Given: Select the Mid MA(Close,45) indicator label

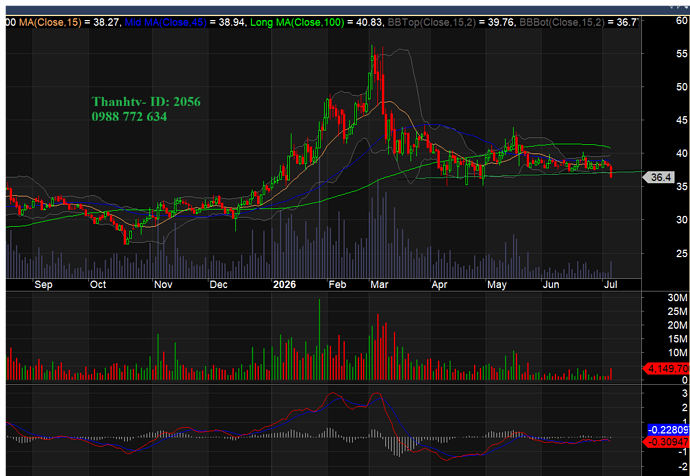Looking at the screenshot, I should point(165,22).
